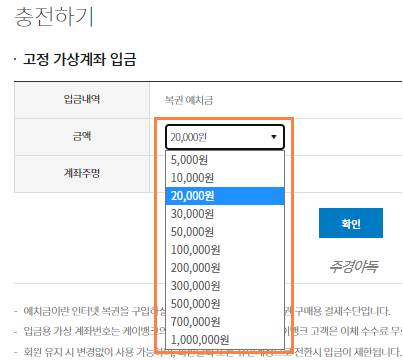
Task: Pick the 200,000원 option
Action: [x=225, y=268]
